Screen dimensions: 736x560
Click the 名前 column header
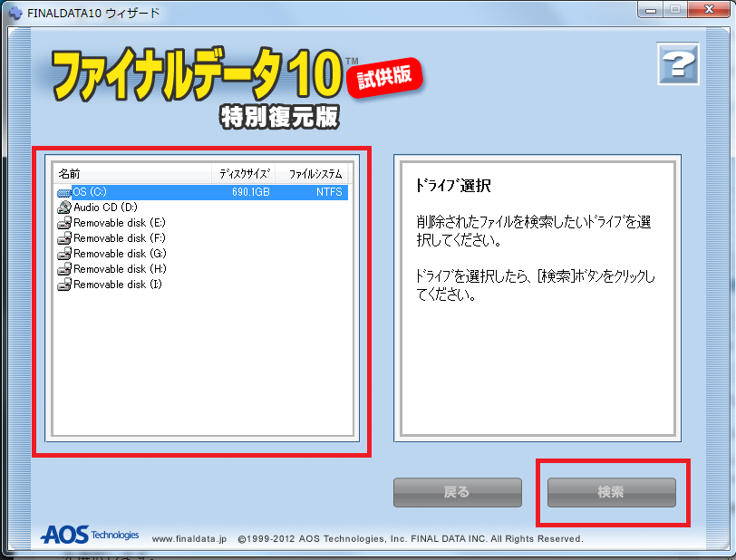133,174
